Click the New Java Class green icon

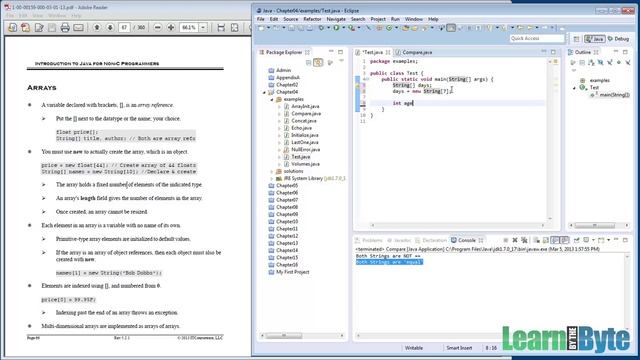point(389,28)
